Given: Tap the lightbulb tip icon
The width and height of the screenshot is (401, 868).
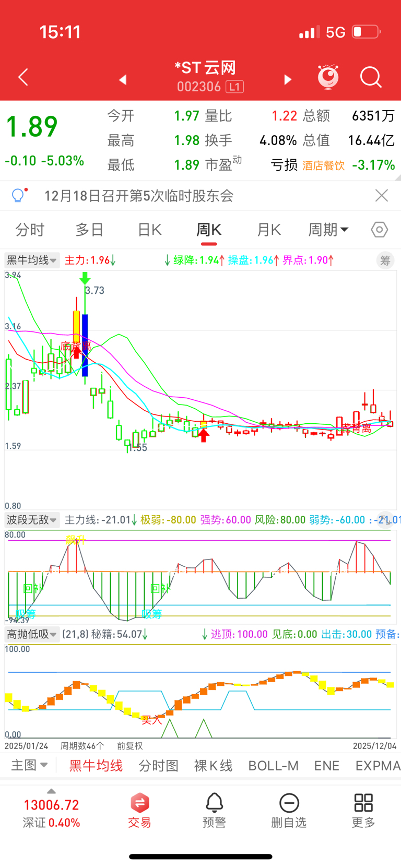Looking at the screenshot, I should (18, 195).
